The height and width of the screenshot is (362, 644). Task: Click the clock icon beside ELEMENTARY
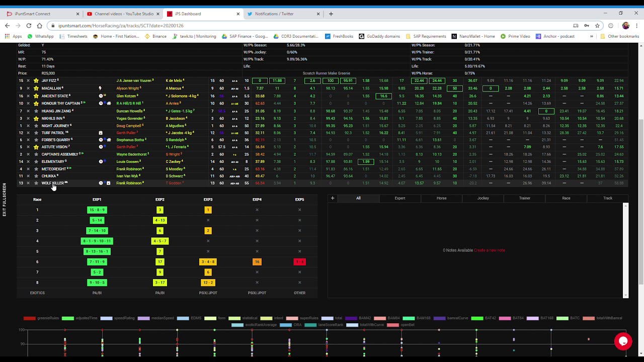pos(101,162)
